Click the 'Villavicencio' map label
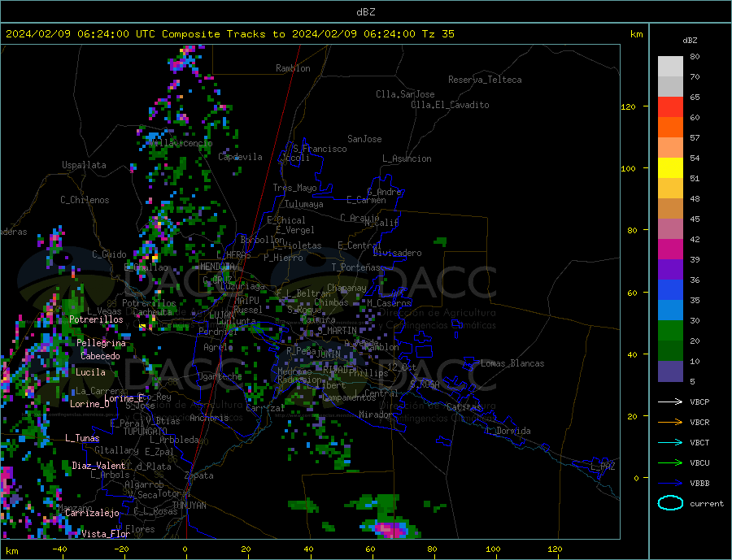This screenshot has height=560, width=732. tap(181, 143)
